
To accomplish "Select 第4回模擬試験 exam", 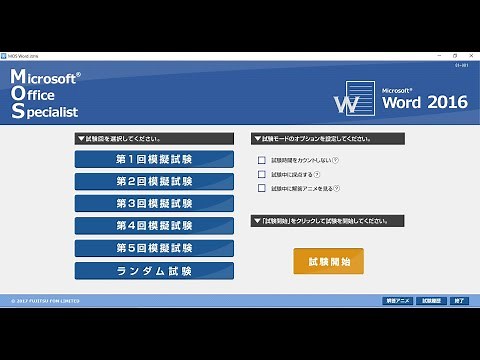I will (x=154, y=226).
